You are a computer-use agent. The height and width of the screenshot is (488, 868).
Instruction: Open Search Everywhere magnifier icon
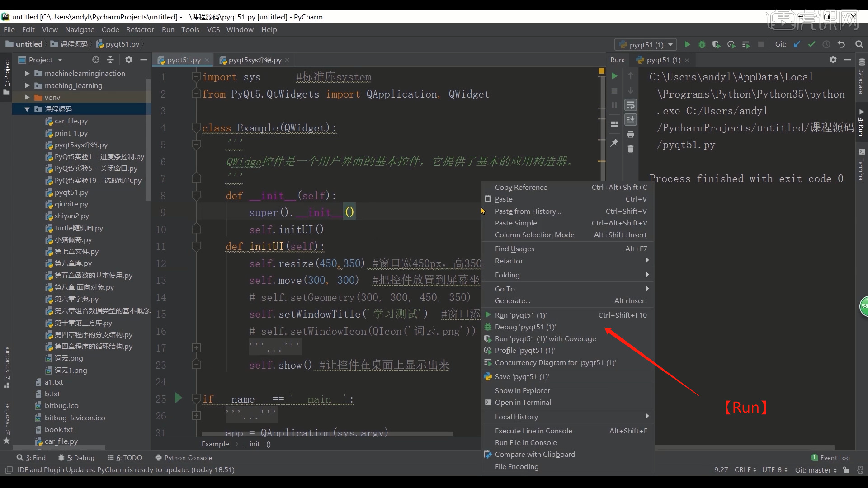(859, 44)
